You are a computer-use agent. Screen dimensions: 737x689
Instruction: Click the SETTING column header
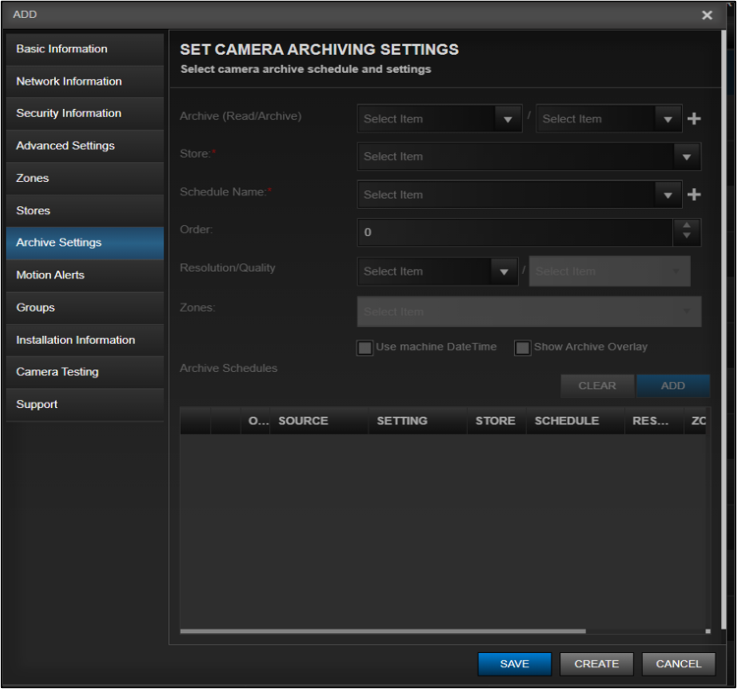[x=417, y=421]
